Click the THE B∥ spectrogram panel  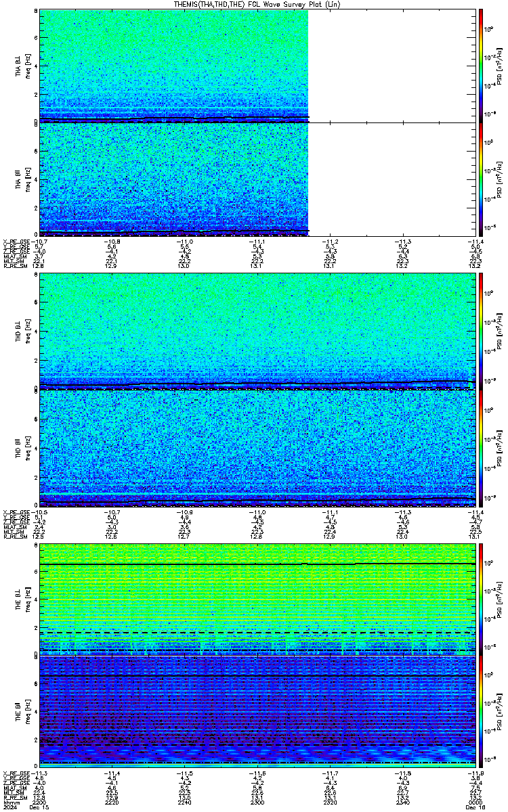pyautogui.click(x=257, y=710)
